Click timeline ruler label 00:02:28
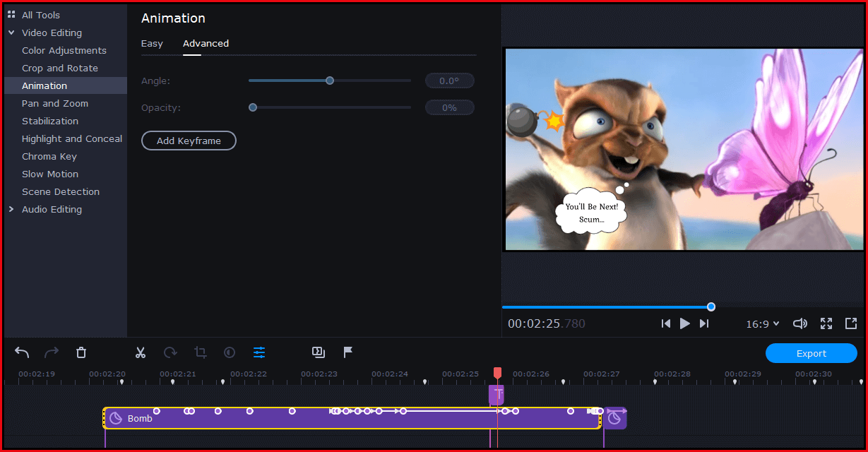Screen dimensions: 868x452 pos(672,374)
